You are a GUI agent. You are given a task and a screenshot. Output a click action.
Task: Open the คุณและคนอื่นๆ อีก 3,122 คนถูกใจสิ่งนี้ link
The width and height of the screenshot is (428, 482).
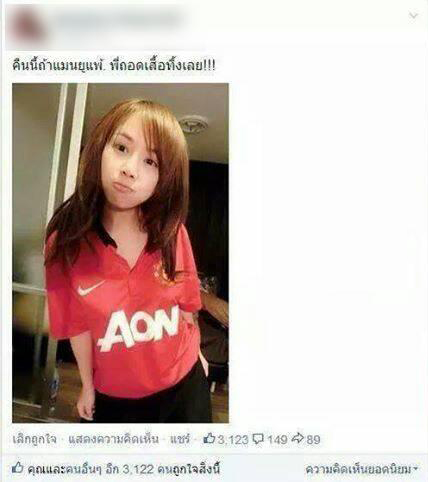pyautogui.click(x=124, y=470)
